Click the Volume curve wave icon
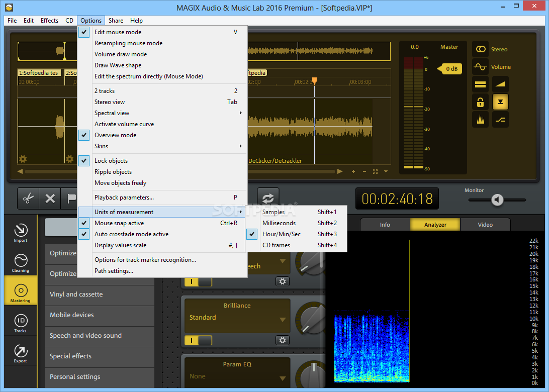This screenshot has width=549, height=392. tap(481, 67)
